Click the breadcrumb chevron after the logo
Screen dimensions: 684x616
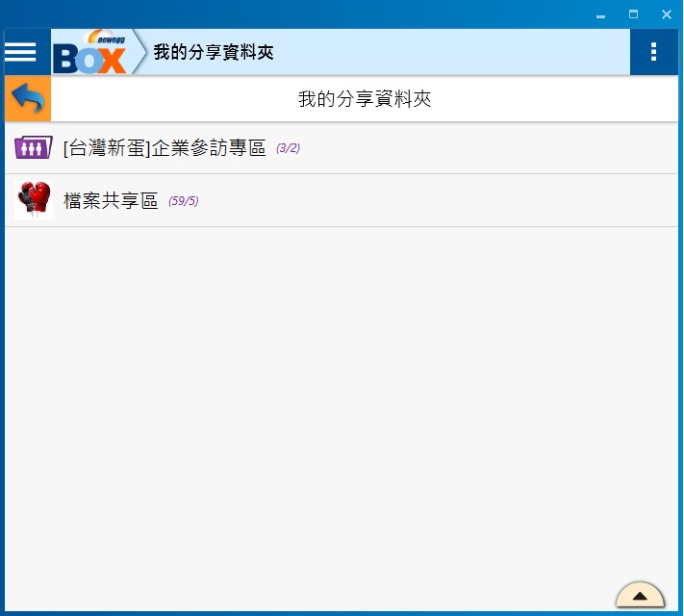tap(139, 53)
